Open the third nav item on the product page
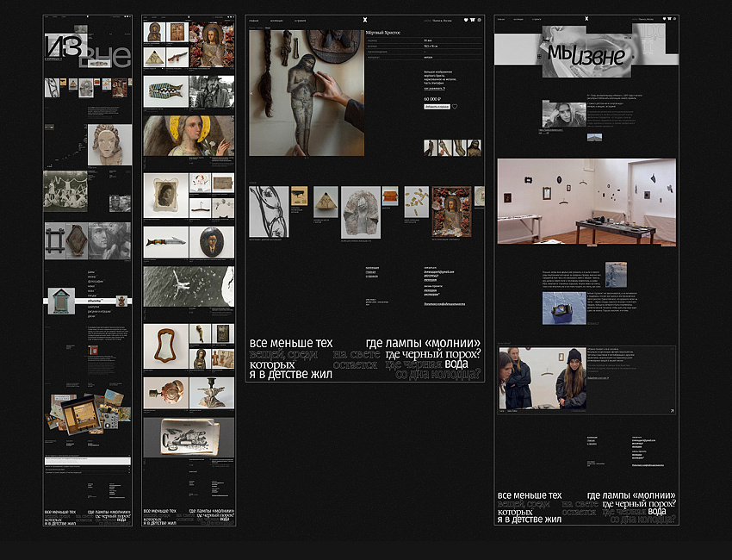 301,21
